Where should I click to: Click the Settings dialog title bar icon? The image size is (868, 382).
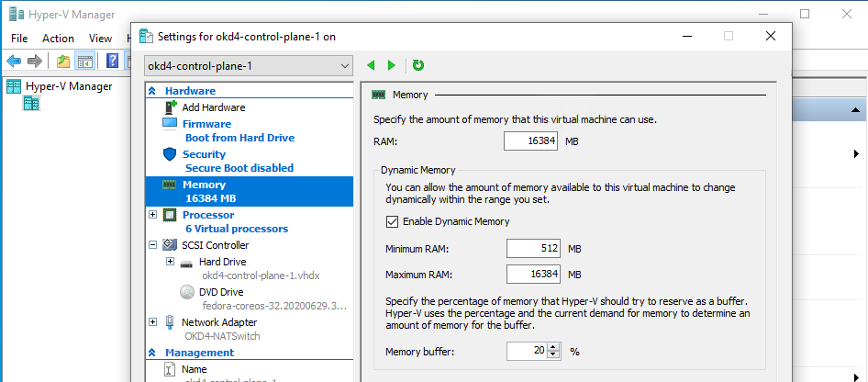click(x=146, y=37)
